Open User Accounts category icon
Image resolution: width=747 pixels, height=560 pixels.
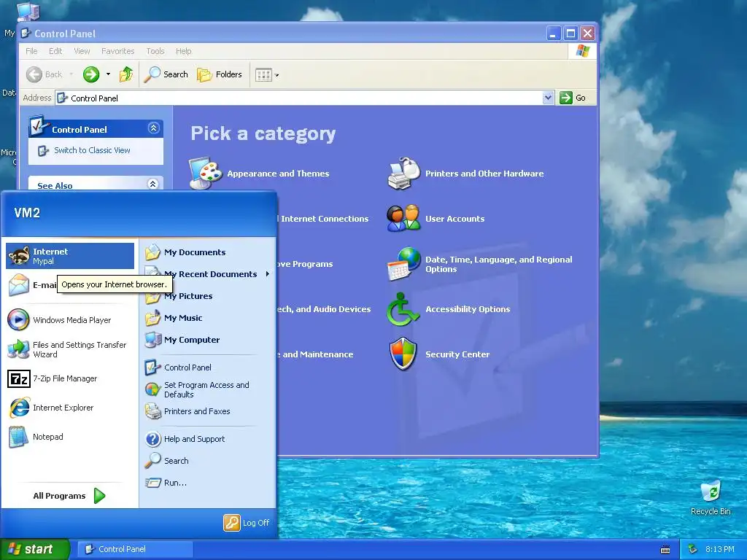click(403, 219)
